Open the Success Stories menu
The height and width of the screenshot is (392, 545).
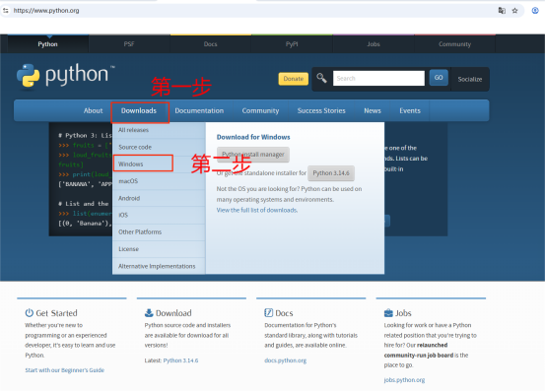tap(321, 110)
